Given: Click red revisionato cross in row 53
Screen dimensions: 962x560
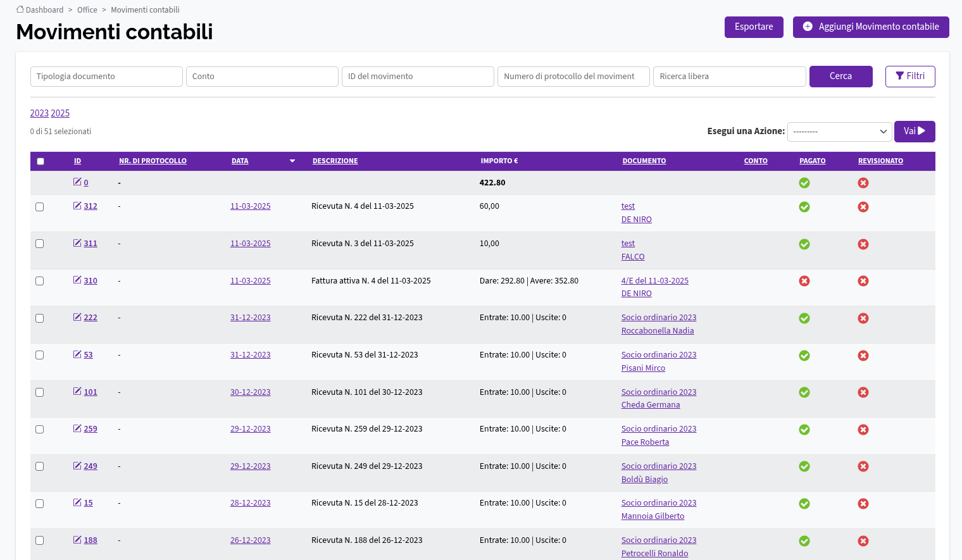Looking at the screenshot, I should tap(863, 356).
